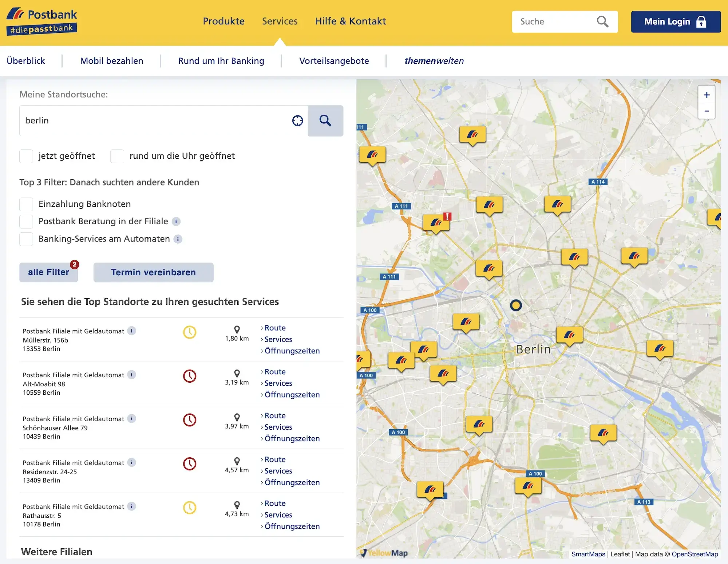Open the Vorteilsangebote tab
728x564 pixels.
(x=334, y=61)
